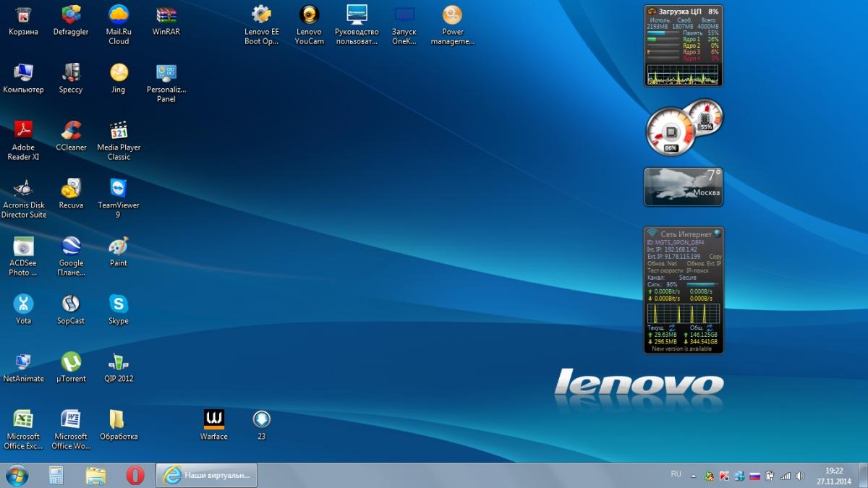Click 'Тест скорости' in the network gadget

click(663, 270)
